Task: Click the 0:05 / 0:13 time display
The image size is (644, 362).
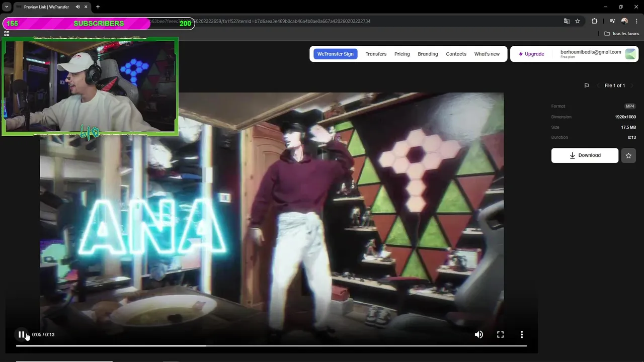Action: pyautogui.click(x=43, y=334)
